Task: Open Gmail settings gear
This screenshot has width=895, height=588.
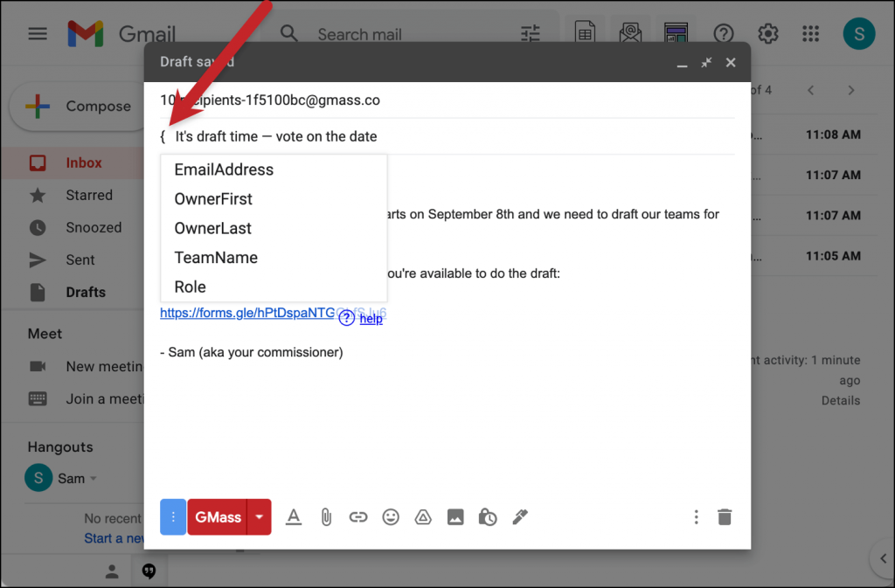Action: [x=767, y=33]
